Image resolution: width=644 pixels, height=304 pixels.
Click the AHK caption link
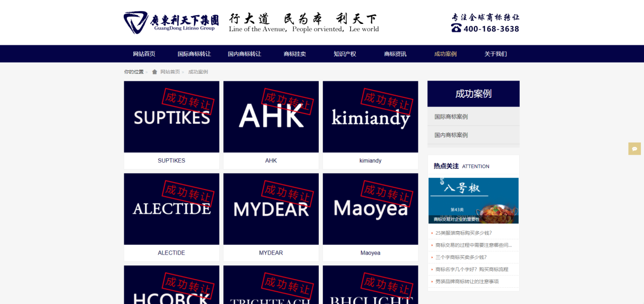pos(271,160)
